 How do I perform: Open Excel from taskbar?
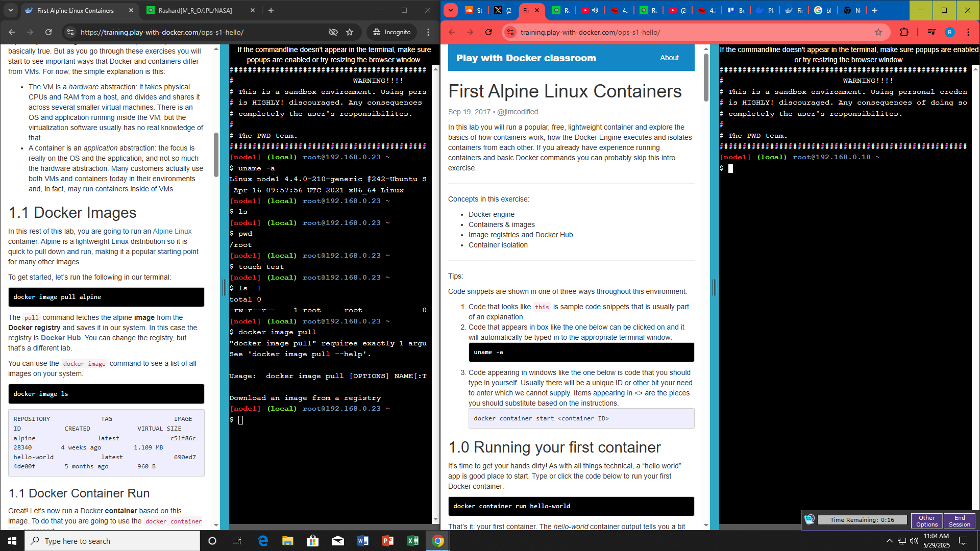413,541
